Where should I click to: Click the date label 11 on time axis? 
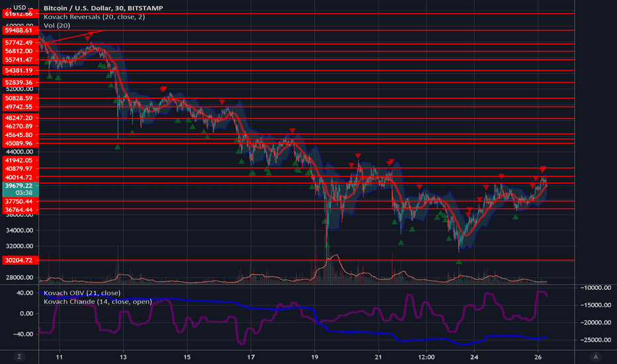60,357
